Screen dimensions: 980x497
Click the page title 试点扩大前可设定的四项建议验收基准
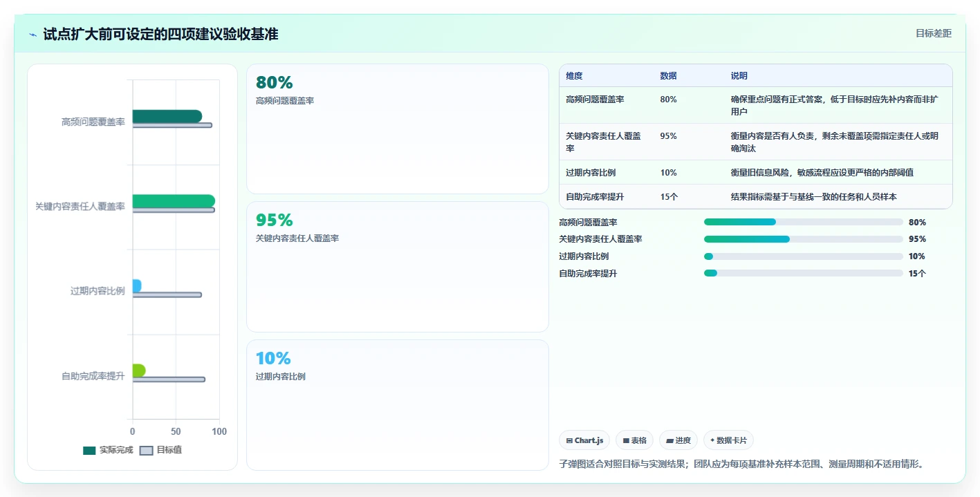(x=160, y=34)
